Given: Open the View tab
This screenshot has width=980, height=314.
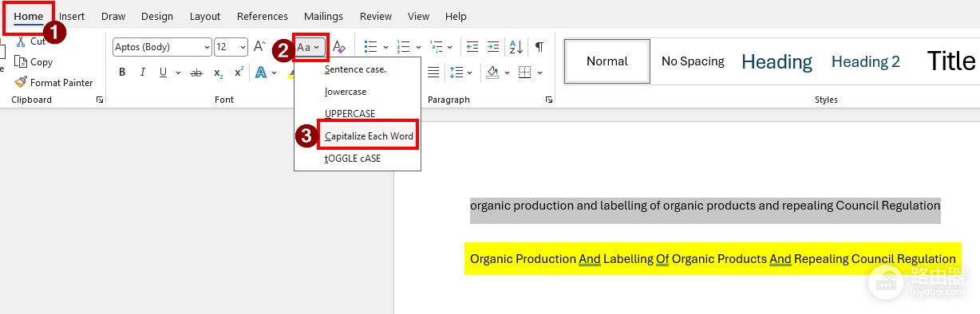Looking at the screenshot, I should click(x=418, y=16).
